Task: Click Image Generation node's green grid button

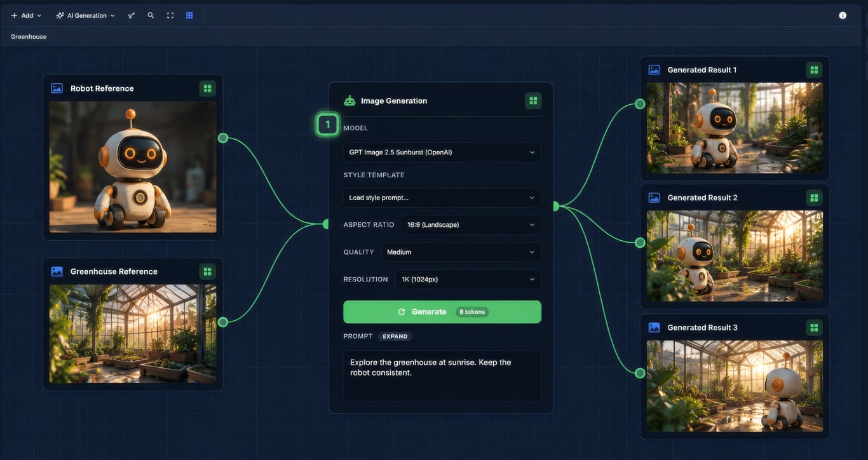Action: [533, 100]
